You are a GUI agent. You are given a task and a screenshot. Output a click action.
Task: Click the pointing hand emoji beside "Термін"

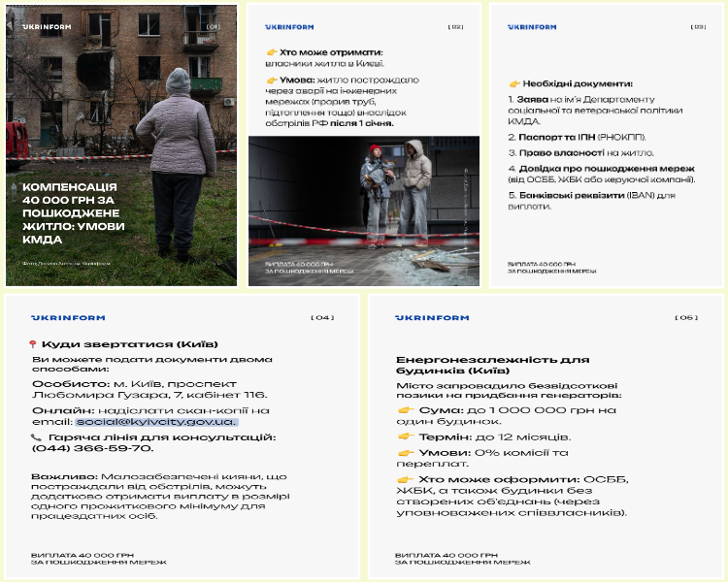pos(406,436)
